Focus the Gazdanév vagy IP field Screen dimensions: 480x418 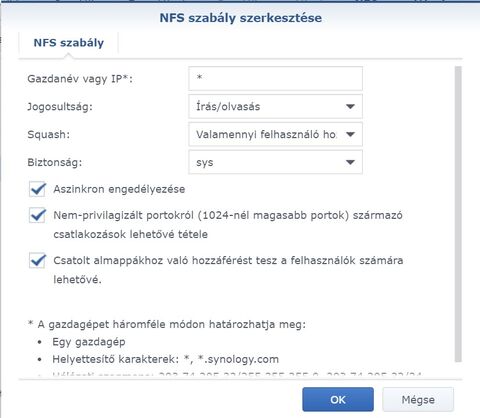pos(275,79)
